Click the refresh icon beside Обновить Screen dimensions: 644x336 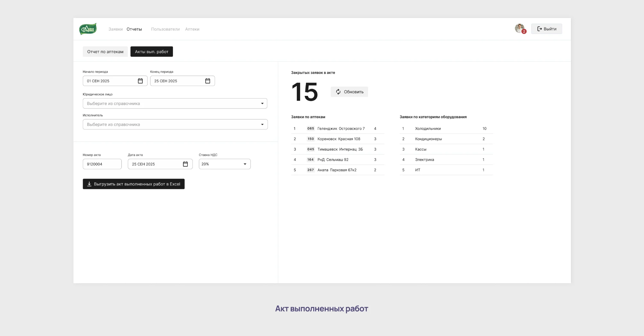pos(338,92)
